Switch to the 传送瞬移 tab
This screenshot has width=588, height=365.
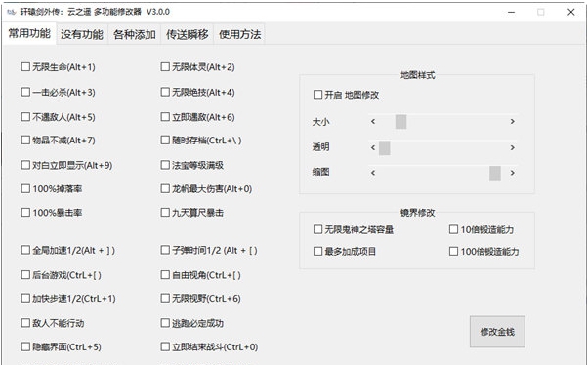[x=188, y=34]
